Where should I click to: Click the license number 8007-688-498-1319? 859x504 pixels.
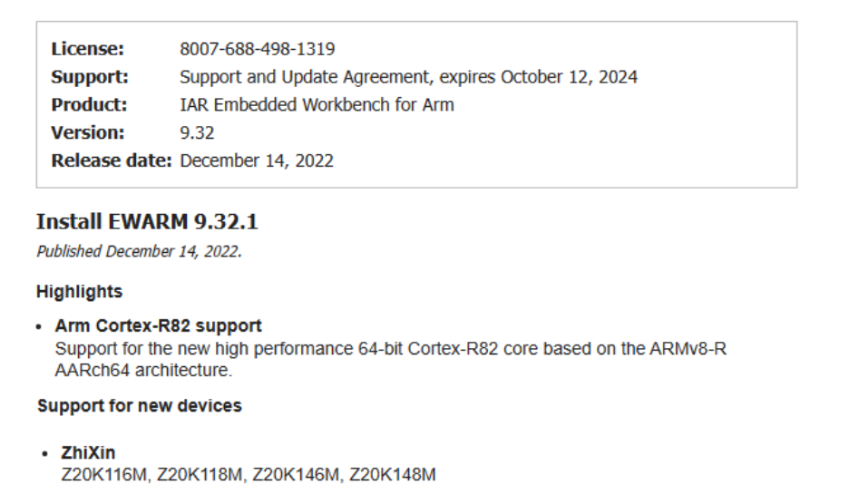[x=257, y=49]
